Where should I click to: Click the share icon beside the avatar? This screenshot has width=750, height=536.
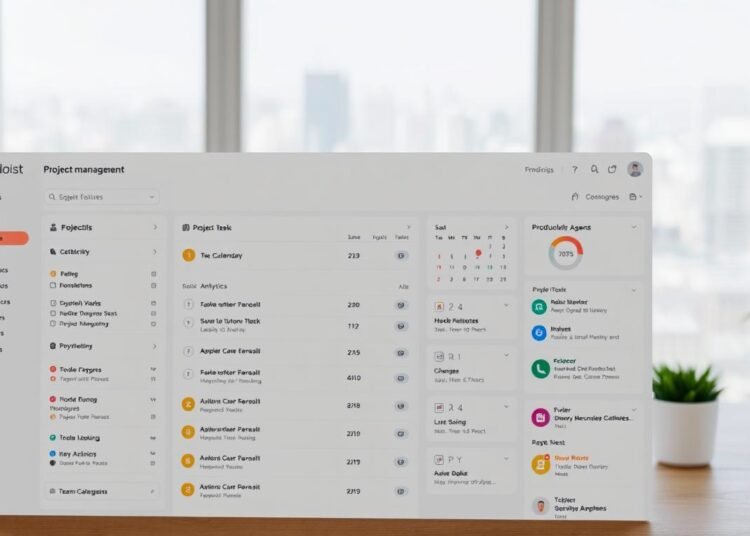612,169
